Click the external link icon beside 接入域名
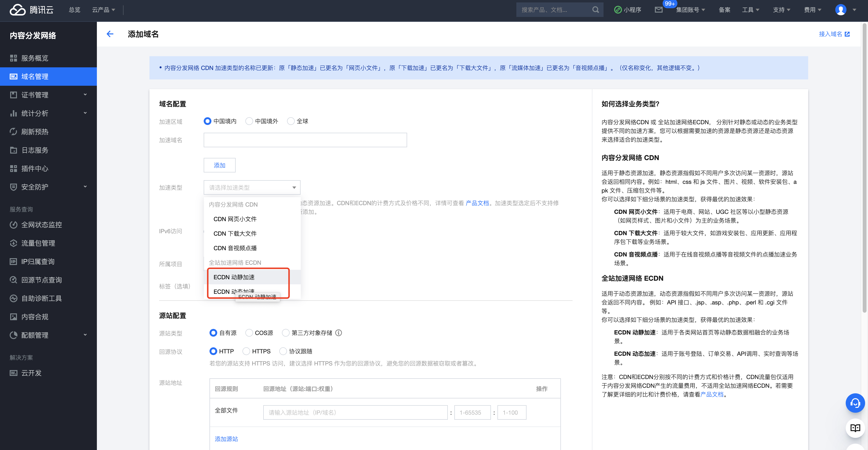This screenshot has width=868, height=450. (x=847, y=34)
